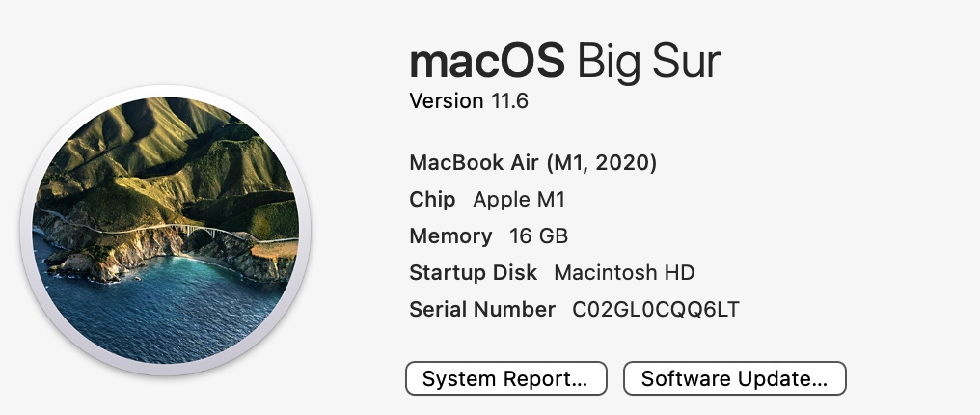Click the Version 11.6 text
The height and width of the screenshot is (415, 980).
(x=469, y=100)
